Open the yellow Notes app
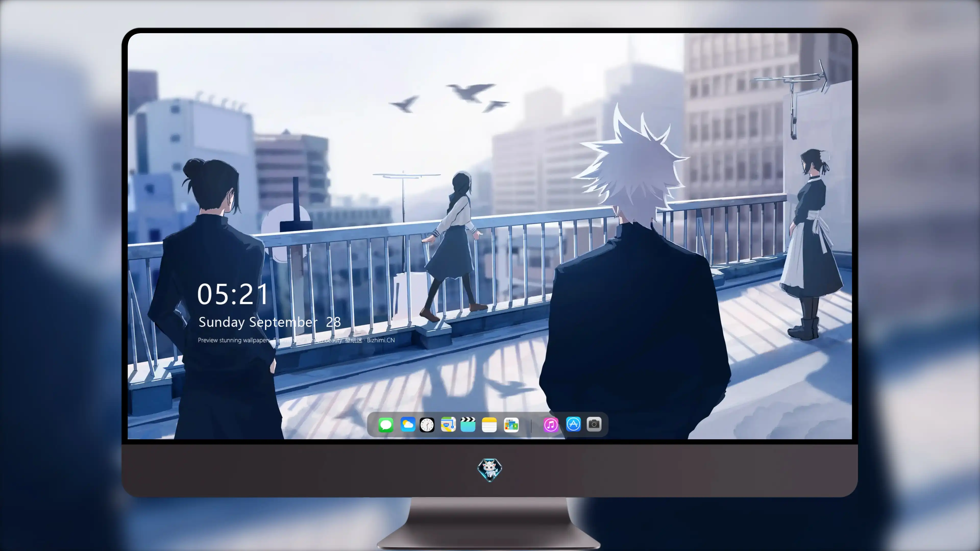The image size is (980, 551). (x=489, y=424)
